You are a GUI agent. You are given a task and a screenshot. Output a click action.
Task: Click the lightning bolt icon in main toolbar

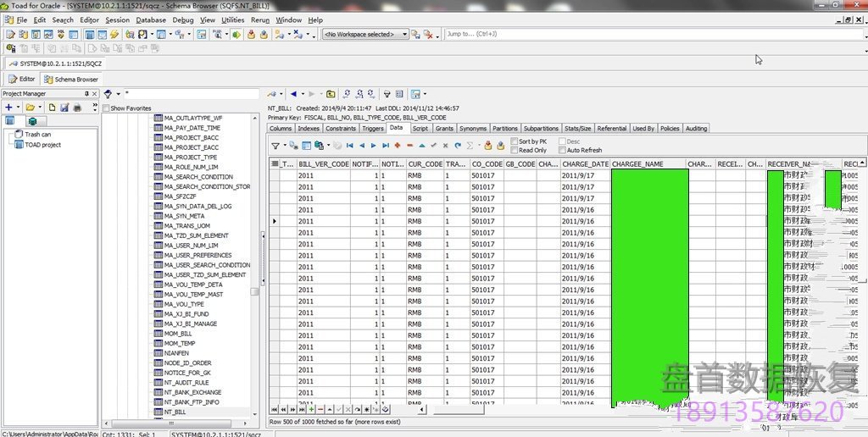[114, 34]
